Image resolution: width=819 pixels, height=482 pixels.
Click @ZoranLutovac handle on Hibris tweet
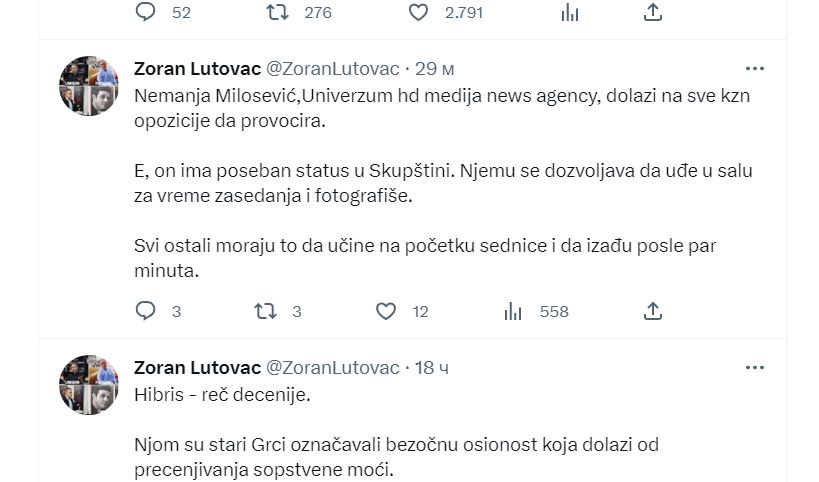point(332,367)
